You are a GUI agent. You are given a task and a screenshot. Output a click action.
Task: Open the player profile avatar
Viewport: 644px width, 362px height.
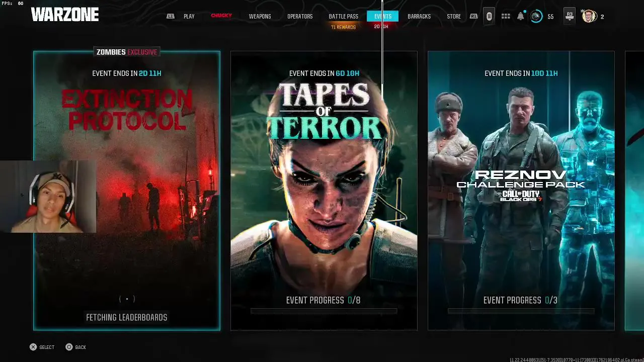589,17
